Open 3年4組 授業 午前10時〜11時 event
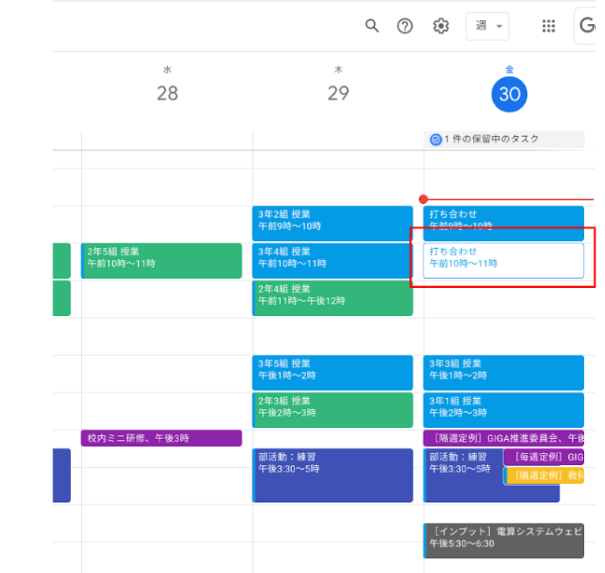The image size is (605, 573). click(x=332, y=260)
